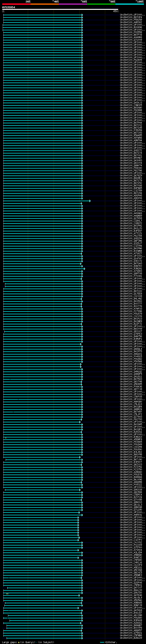Select hit label UniRef100_Q8NIG3
Screen dimensions: 146x644
coord(131,502)
